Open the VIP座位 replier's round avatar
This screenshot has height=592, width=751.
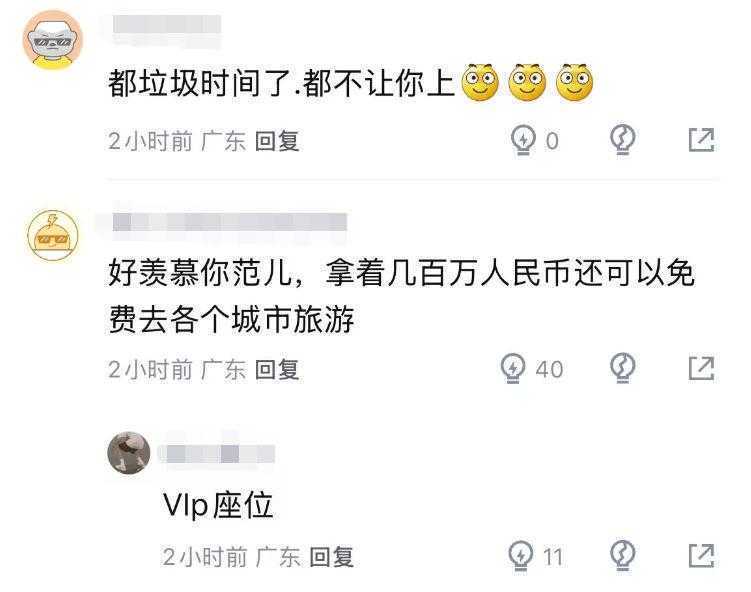point(128,453)
